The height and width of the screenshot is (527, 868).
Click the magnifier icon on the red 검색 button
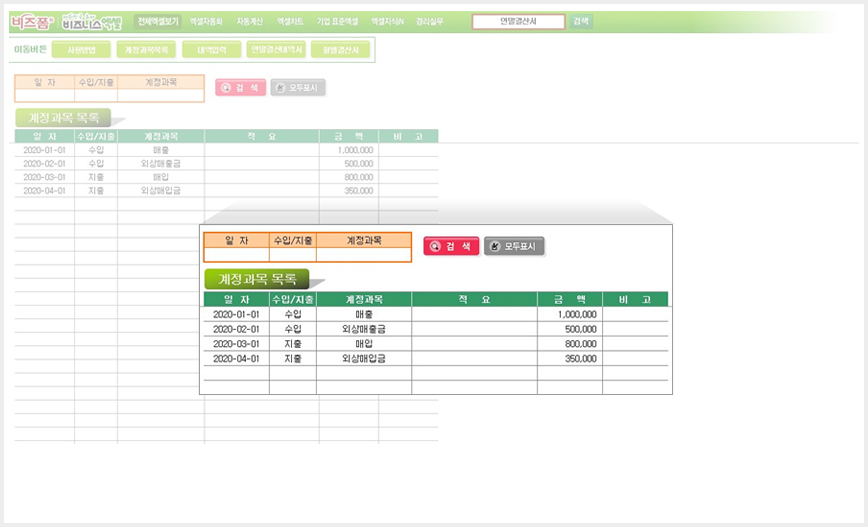(435, 246)
